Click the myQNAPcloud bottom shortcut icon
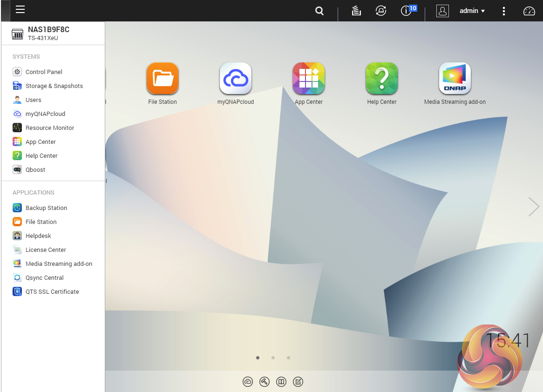This screenshot has width=543, height=392. pyautogui.click(x=248, y=382)
